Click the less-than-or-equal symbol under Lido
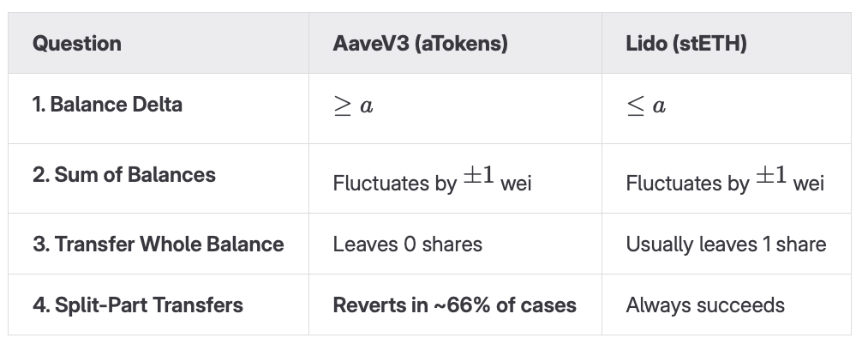 pyautogui.click(x=635, y=106)
